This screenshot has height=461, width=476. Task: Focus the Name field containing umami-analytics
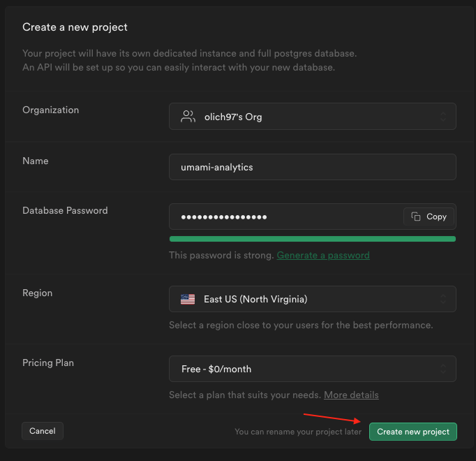[x=312, y=167]
